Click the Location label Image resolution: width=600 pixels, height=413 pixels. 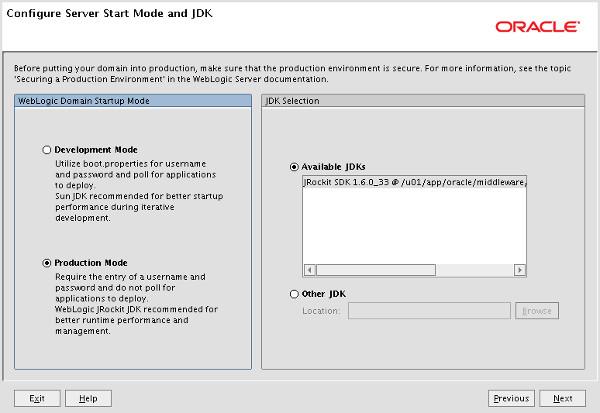click(x=321, y=311)
